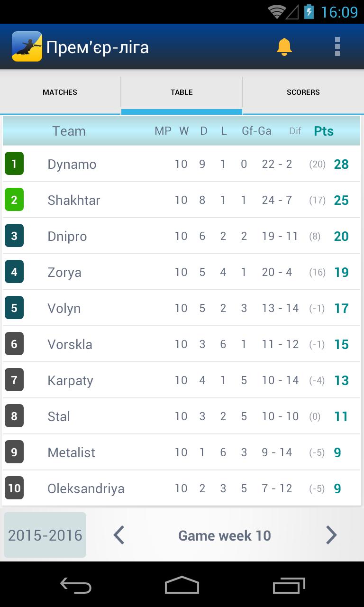The image size is (364, 607).
Task: Navigate to previous week with left arrow
Action: pyautogui.click(x=118, y=535)
